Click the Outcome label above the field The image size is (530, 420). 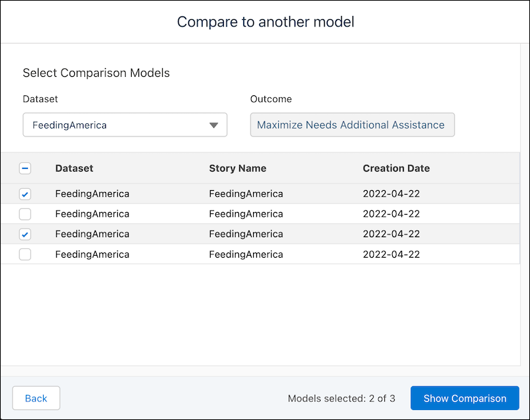click(x=271, y=99)
